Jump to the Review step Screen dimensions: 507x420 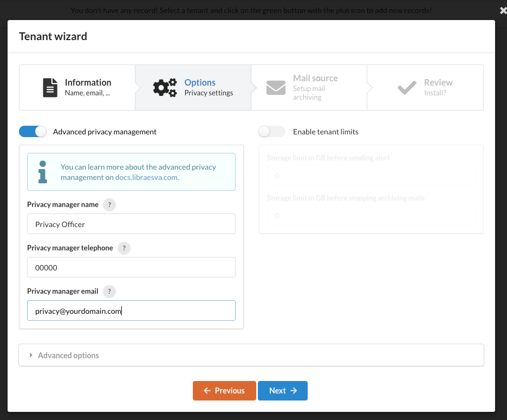tap(425, 87)
